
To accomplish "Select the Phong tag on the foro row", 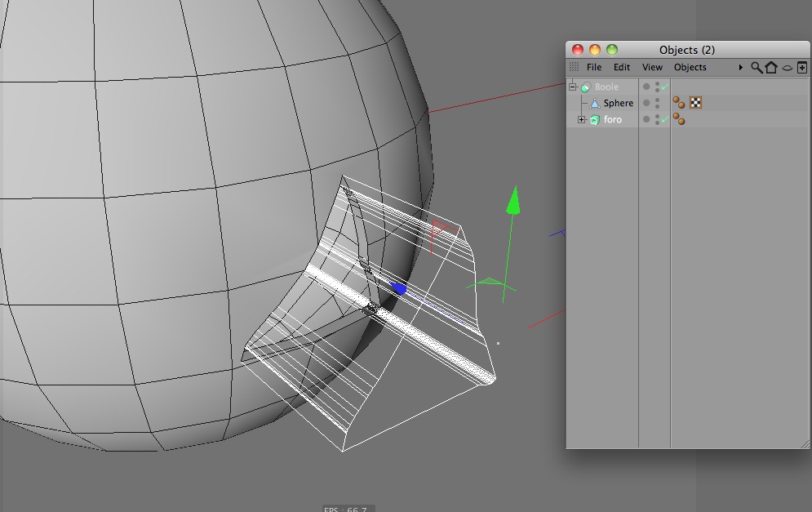I will [x=679, y=119].
